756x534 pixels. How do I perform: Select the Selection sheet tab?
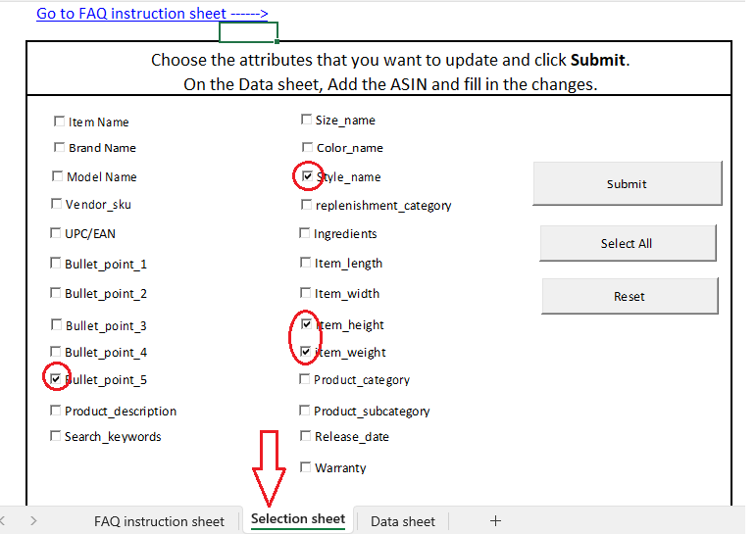click(x=297, y=519)
